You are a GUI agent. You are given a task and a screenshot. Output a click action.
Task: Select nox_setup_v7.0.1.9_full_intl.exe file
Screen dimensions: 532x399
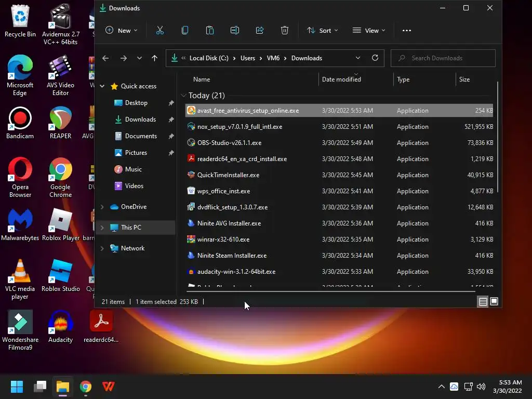(x=339, y=127)
